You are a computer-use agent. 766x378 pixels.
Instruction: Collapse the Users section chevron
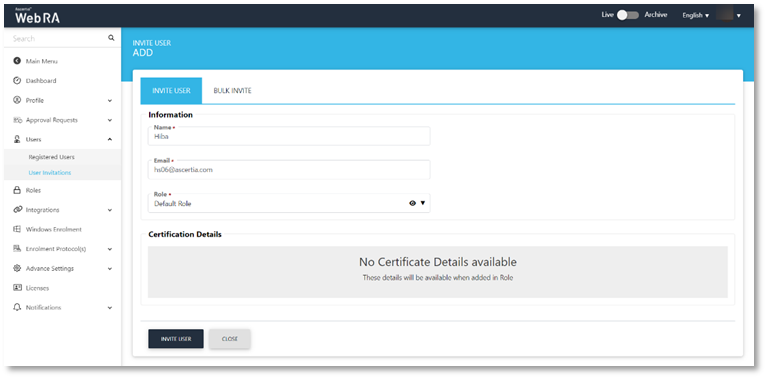[x=109, y=140]
